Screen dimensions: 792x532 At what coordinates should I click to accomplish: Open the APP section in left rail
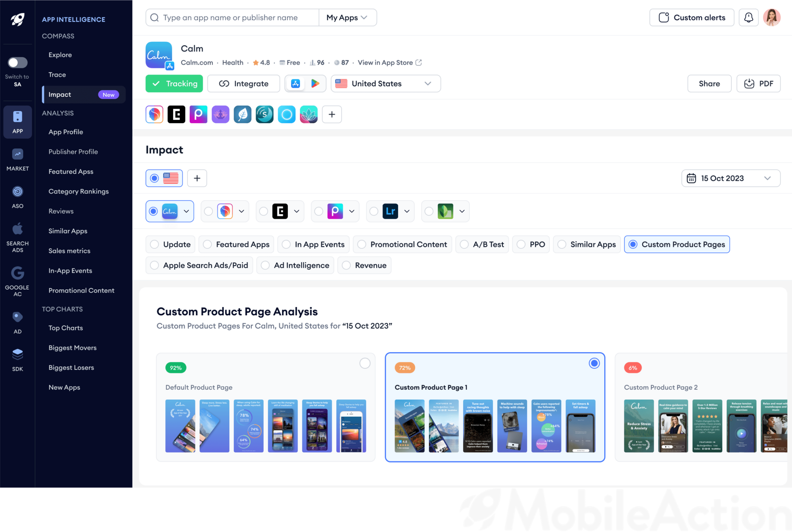click(x=18, y=122)
